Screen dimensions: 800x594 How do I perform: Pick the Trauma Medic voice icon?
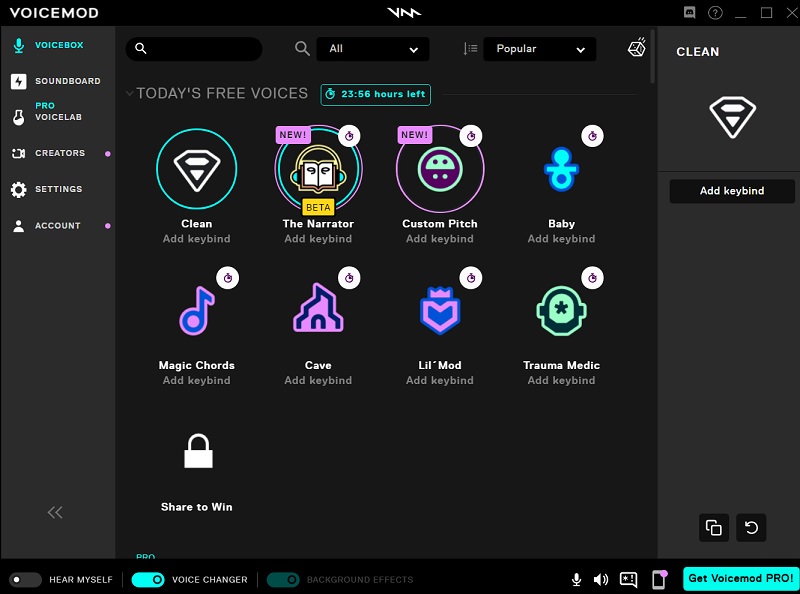(x=561, y=310)
